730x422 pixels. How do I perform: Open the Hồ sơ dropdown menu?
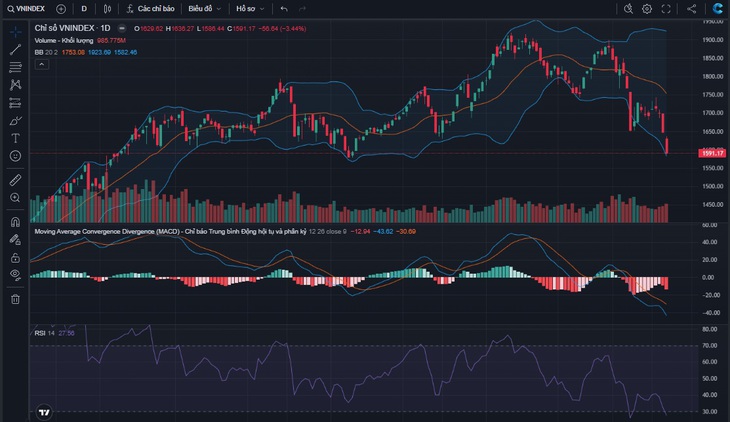250,8
